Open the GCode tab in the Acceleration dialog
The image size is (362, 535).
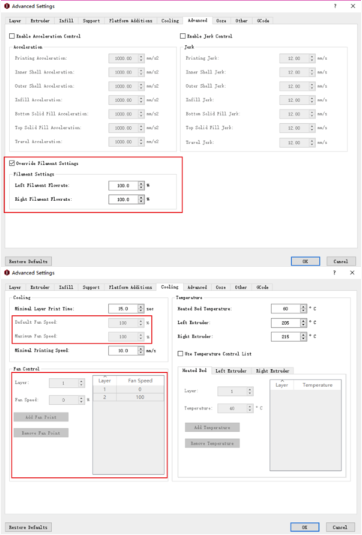pyautogui.click(x=263, y=21)
